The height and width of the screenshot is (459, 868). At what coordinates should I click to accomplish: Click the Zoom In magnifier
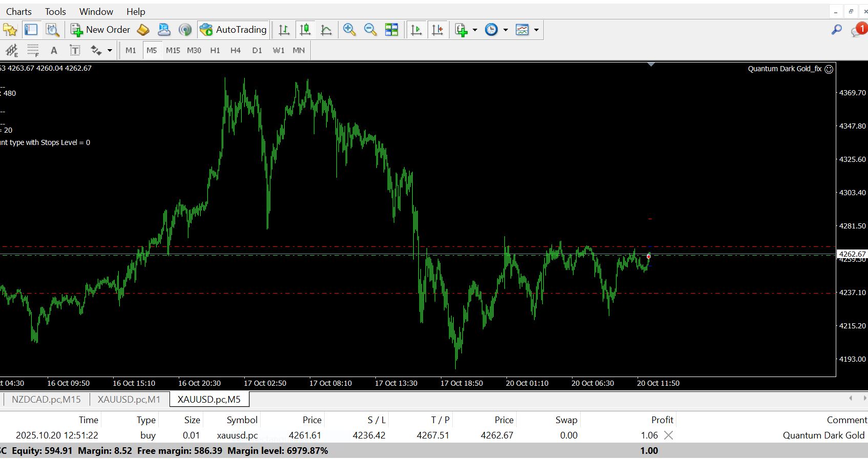(349, 30)
